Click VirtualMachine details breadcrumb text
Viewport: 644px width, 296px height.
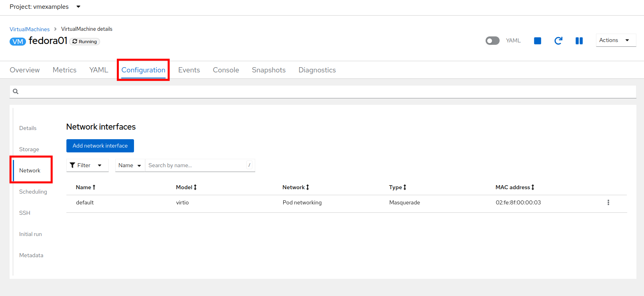click(x=87, y=29)
